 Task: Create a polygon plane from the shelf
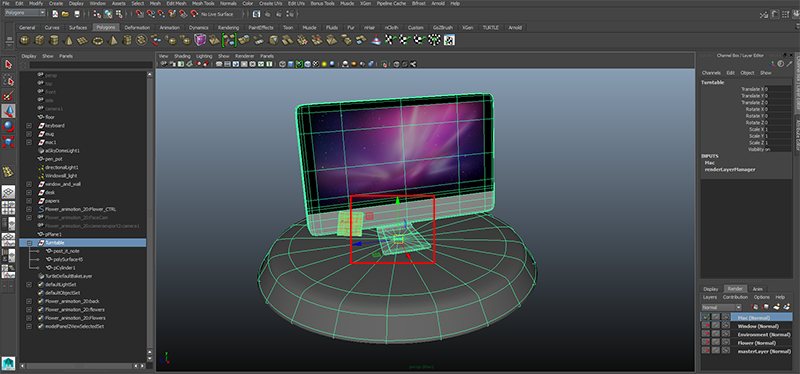pyautogui.click(x=83, y=40)
